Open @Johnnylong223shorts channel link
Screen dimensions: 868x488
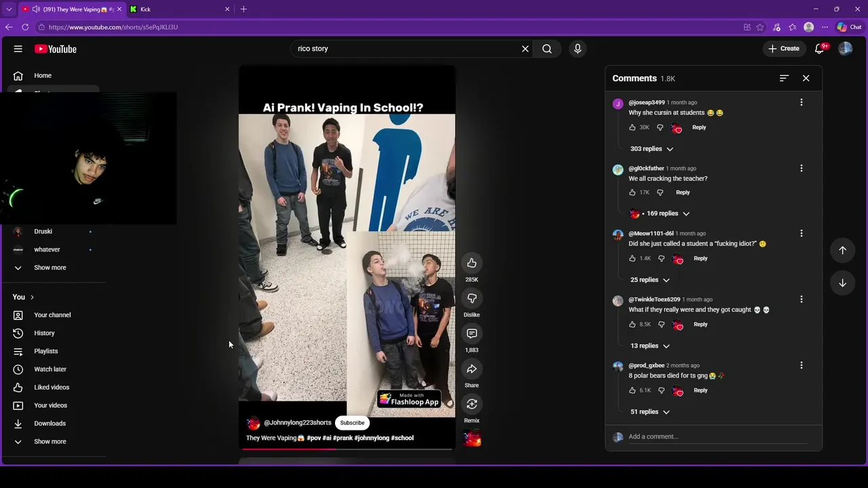(297, 423)
